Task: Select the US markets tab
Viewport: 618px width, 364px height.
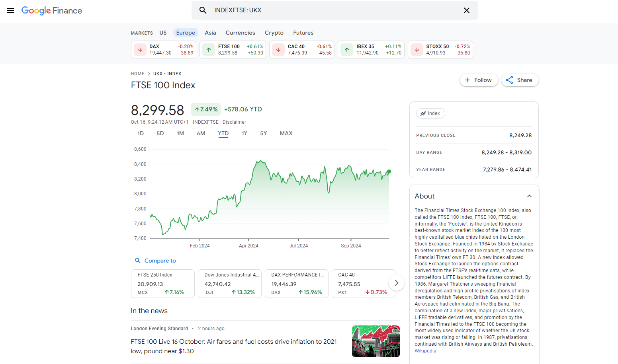Action: (163, 33)
